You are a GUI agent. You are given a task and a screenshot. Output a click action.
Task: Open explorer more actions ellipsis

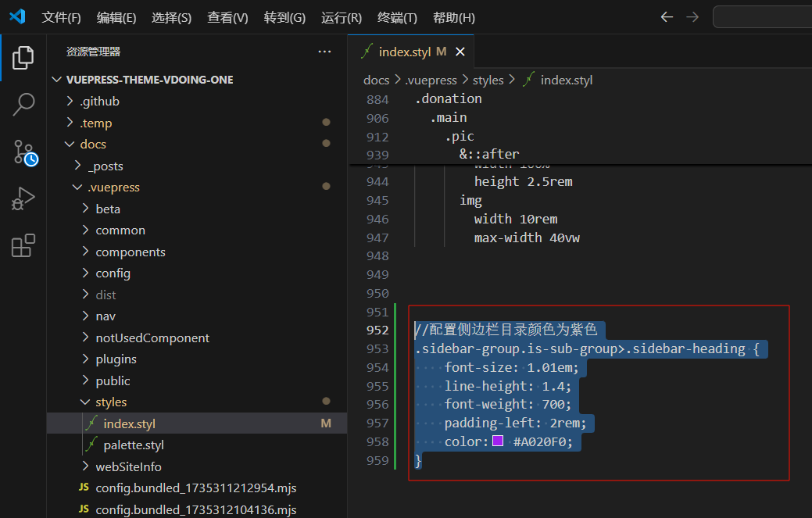[x=324, y=52]
